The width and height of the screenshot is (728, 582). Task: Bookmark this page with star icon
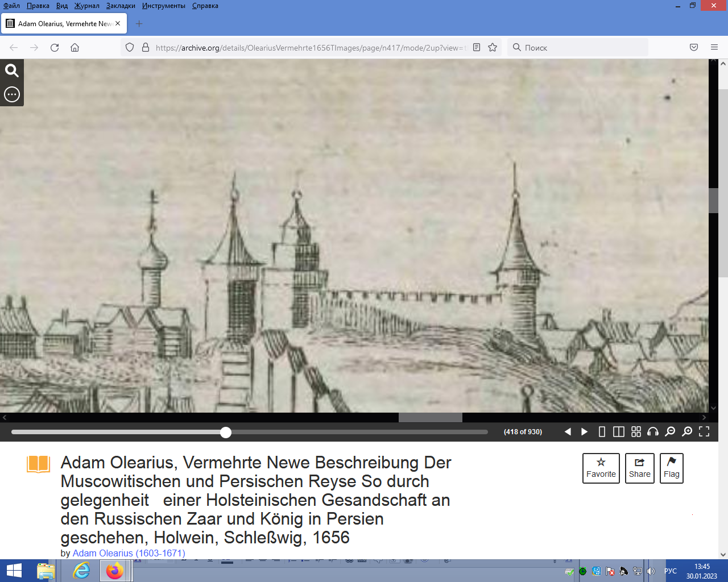click(x=493, y=48)
